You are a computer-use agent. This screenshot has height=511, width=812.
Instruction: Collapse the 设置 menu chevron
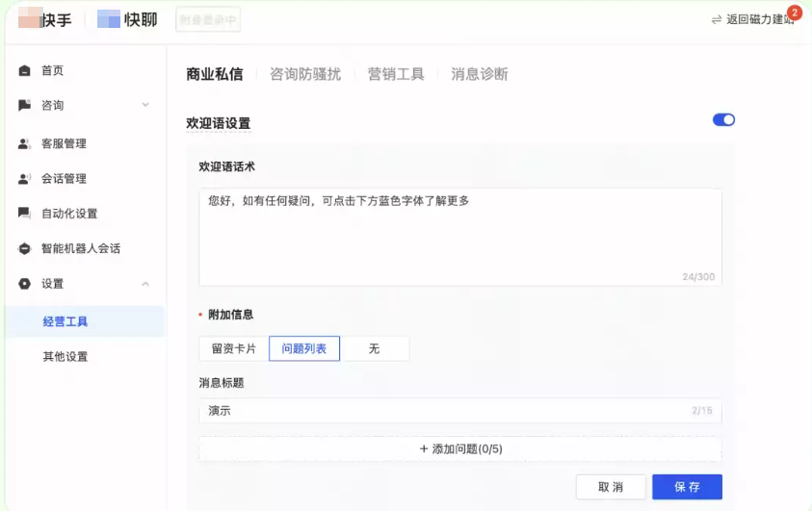[x=145, y=284]
